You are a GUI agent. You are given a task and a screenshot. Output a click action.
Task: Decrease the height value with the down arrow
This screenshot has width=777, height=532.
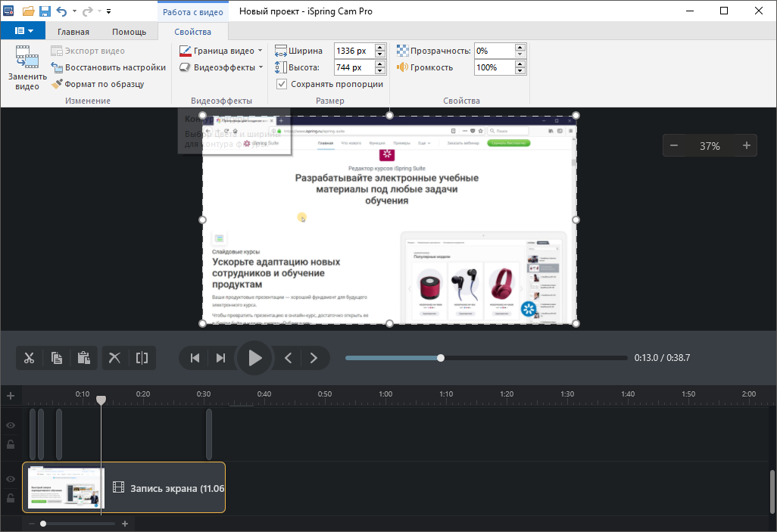(380, 71)
